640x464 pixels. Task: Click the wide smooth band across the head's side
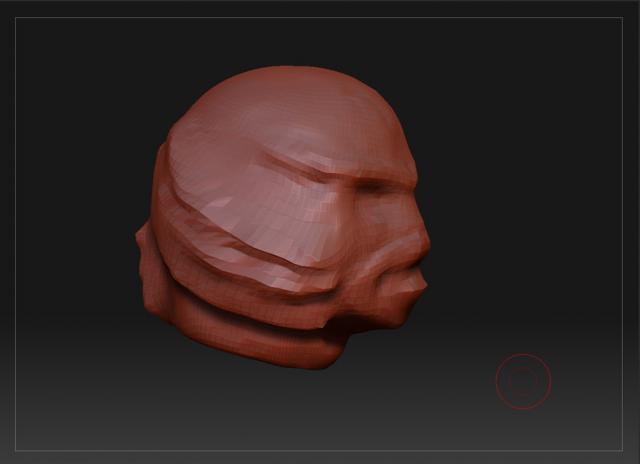point(250,200)
